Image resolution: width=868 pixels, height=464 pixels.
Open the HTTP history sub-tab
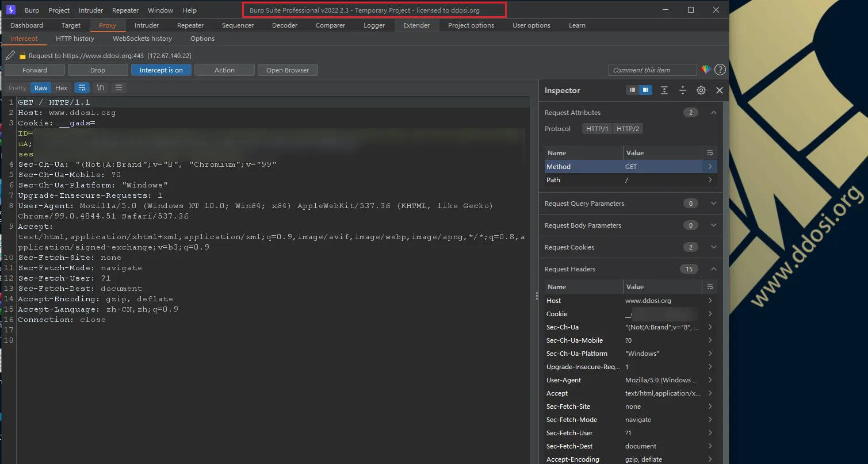pyautogui.click(x=75, y=39)
